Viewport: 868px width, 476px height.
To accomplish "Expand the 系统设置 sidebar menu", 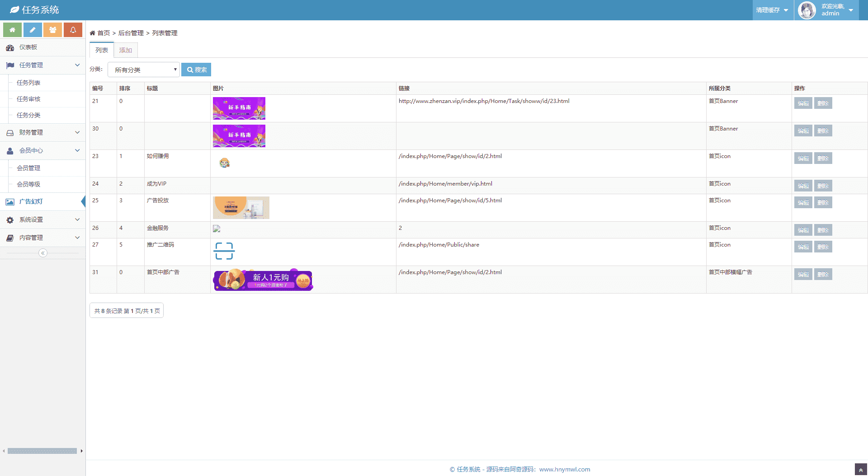I will click(42, 219).
